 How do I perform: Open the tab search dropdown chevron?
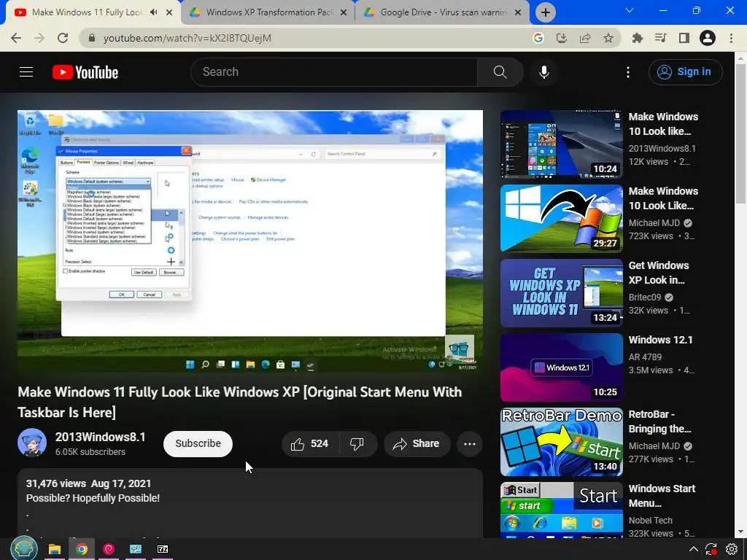pos(630,10)
